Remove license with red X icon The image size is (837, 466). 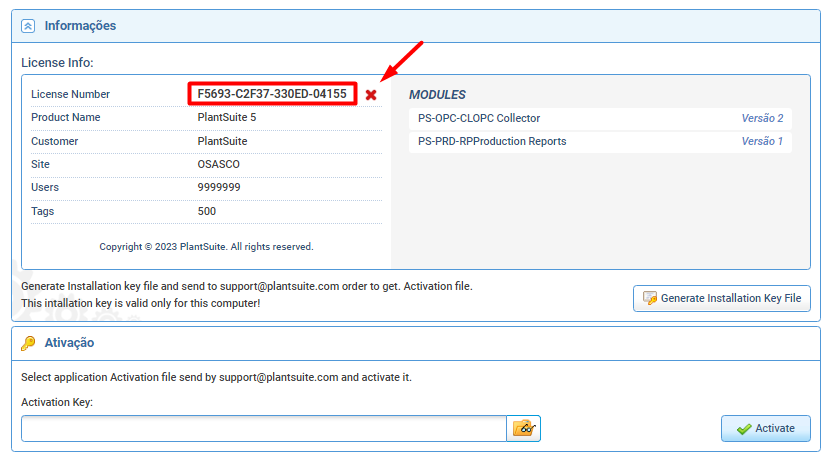(371, 95)
